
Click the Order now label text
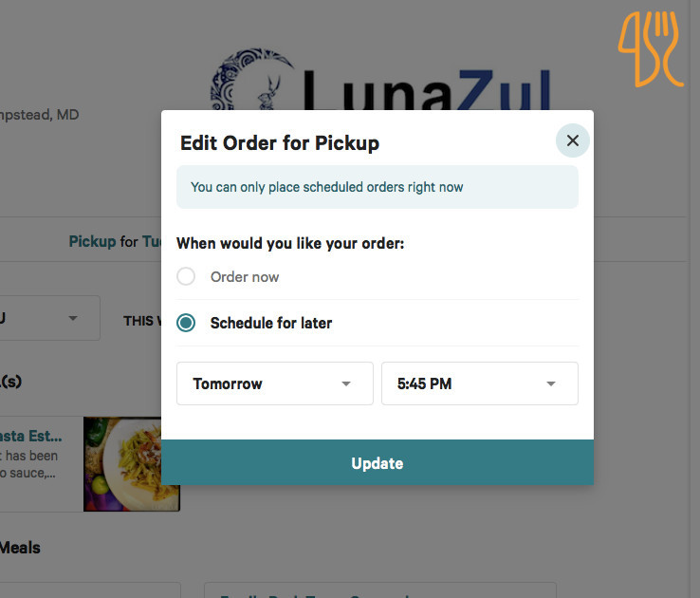(245, 277)
